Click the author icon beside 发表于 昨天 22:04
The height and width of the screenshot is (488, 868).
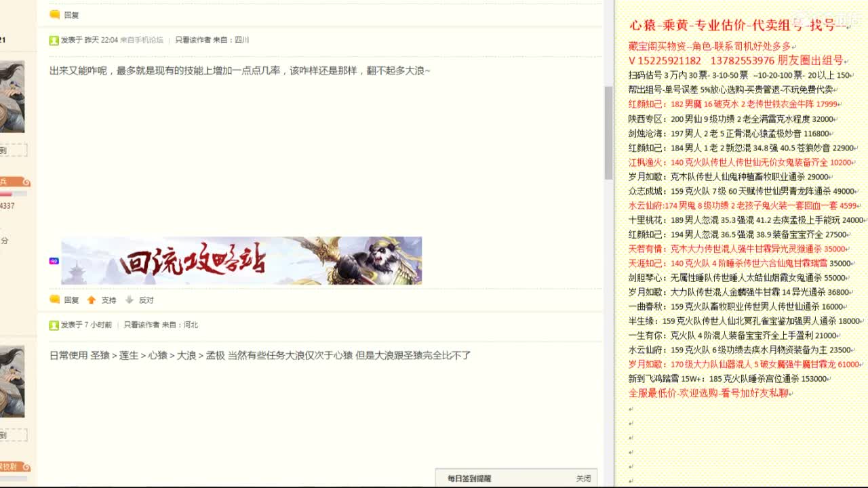(x=54, y=41)
